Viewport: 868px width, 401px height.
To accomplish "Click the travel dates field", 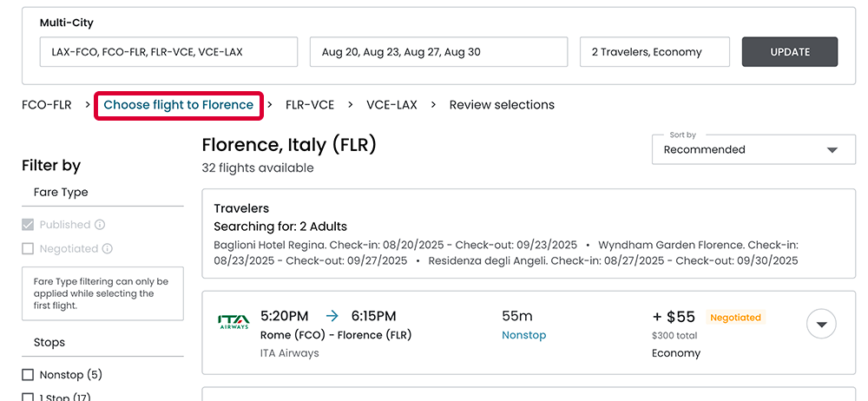I will click(438, 52).
